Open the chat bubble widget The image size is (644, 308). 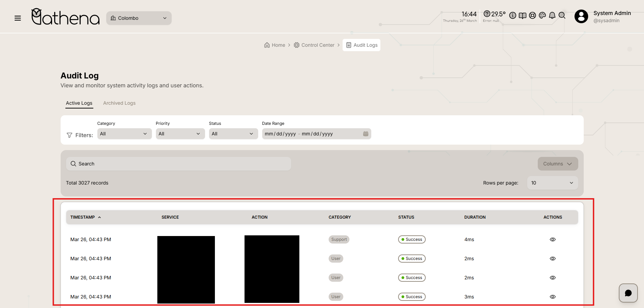click(628, 293)
